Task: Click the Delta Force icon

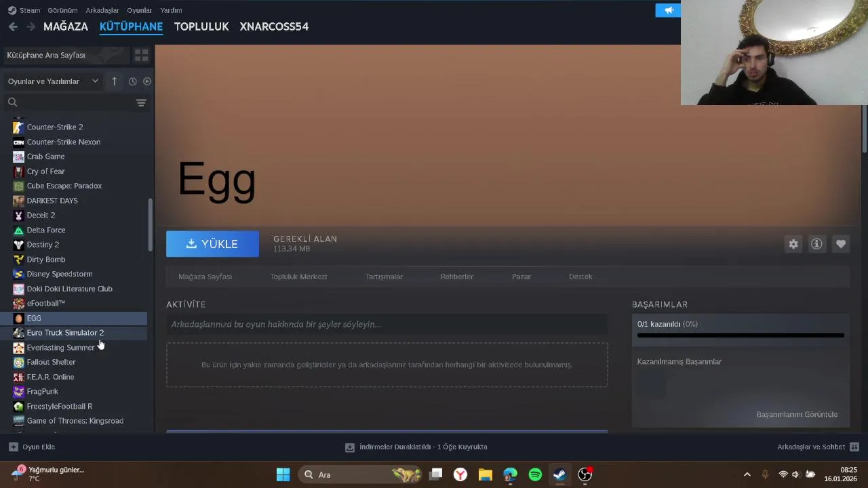Action: point(18,230)
